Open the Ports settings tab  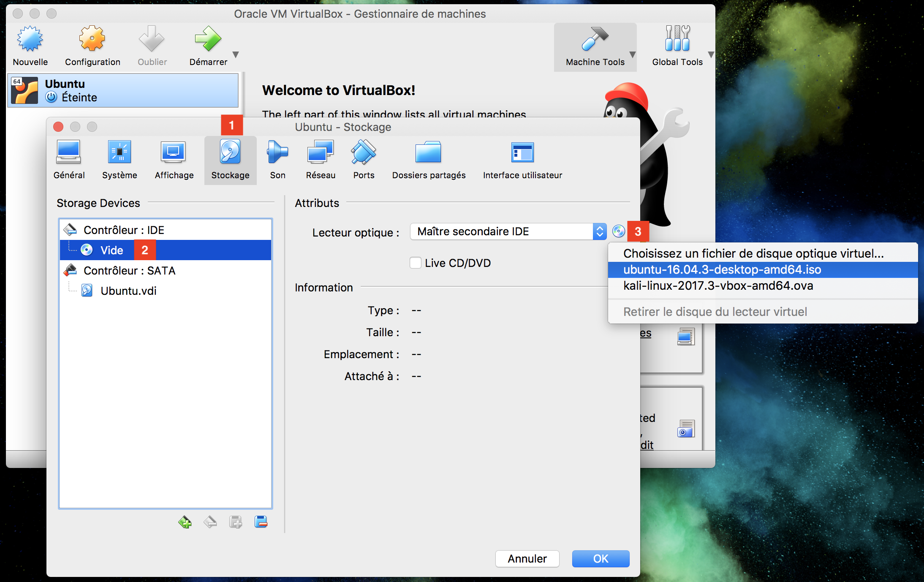[x=364, y=160]
